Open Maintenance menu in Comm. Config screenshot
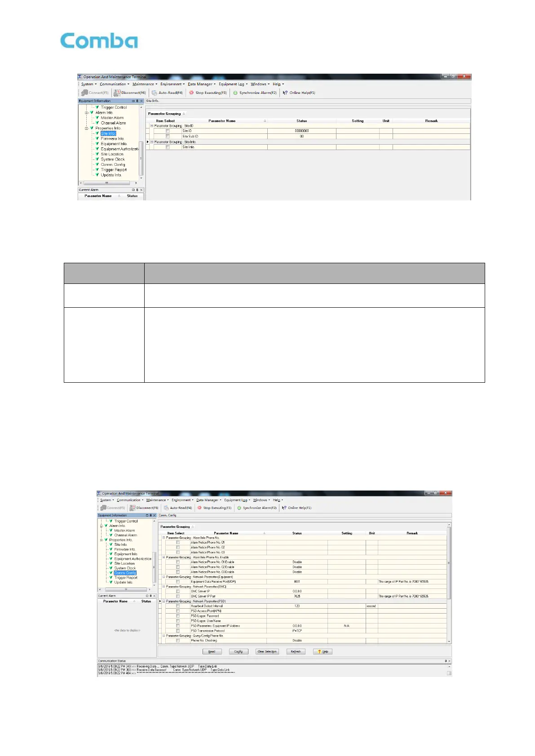Image resolution: width=535 pixels, height=756 pixels. pos(157,500)
